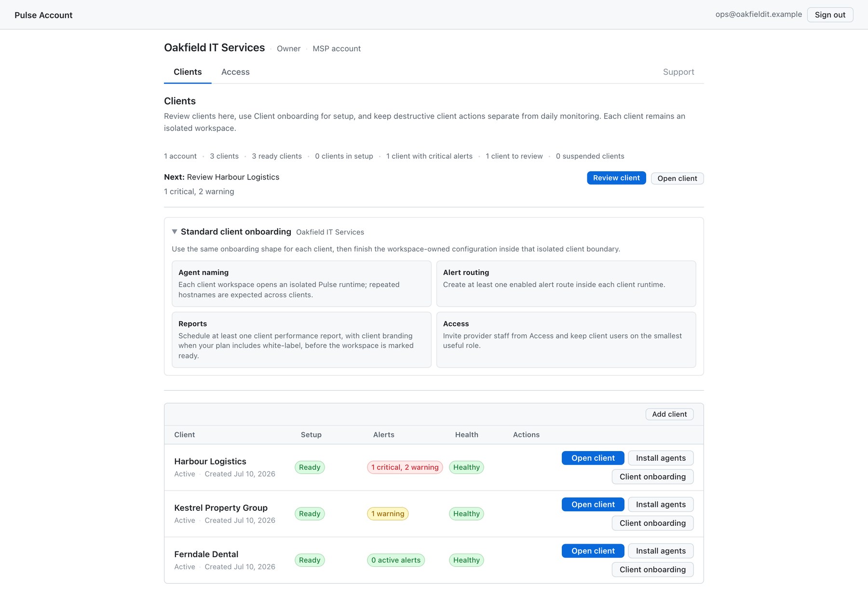Click the Sign out button

[830, 15]
